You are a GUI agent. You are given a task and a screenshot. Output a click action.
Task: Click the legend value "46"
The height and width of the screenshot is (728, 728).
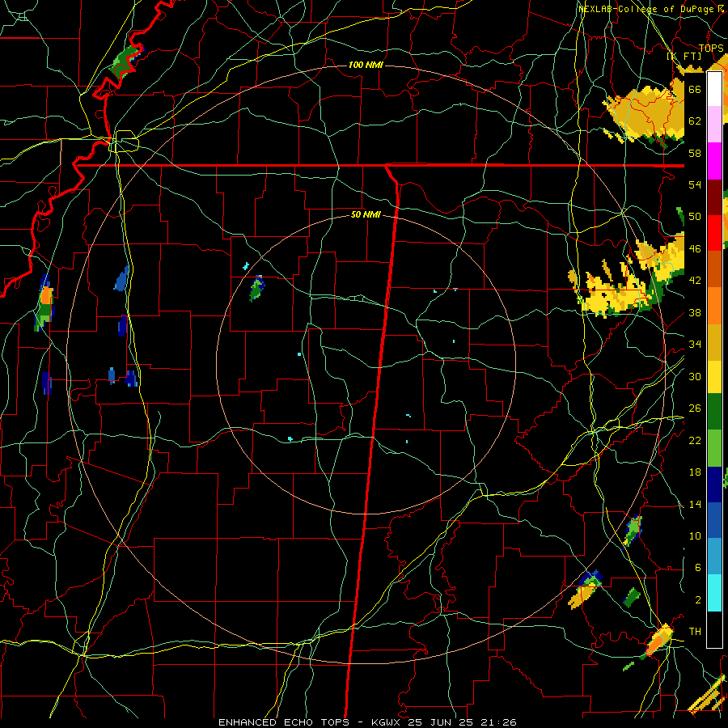pyautogui.click(x=695, y=248)
